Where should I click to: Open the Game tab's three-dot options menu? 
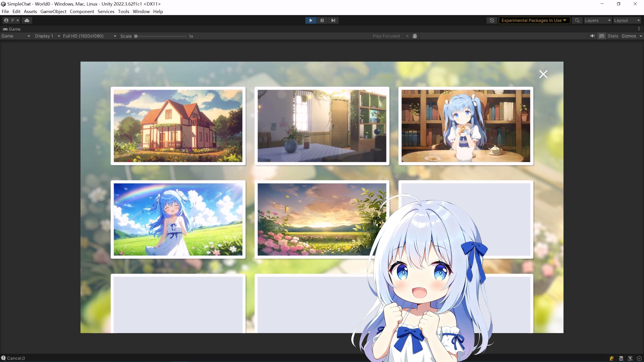tap(639, 29)
